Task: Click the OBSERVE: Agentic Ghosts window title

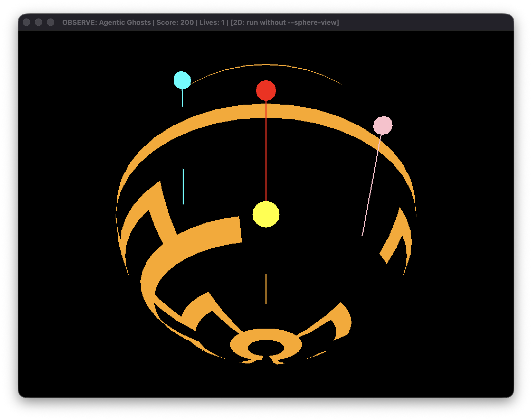Action: tap(108, 23)
